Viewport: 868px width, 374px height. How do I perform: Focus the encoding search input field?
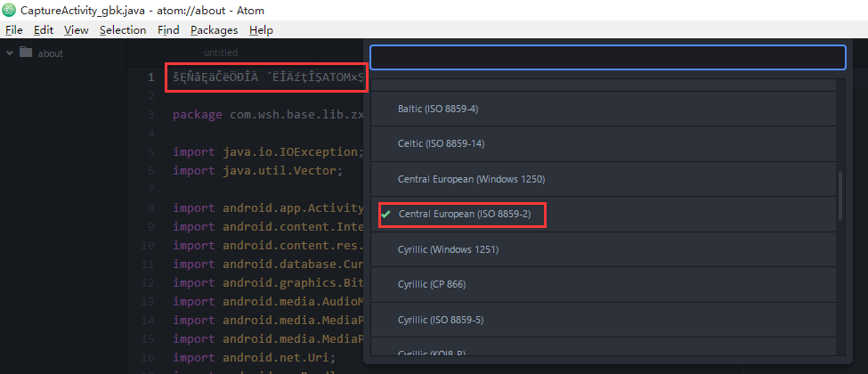608,58
